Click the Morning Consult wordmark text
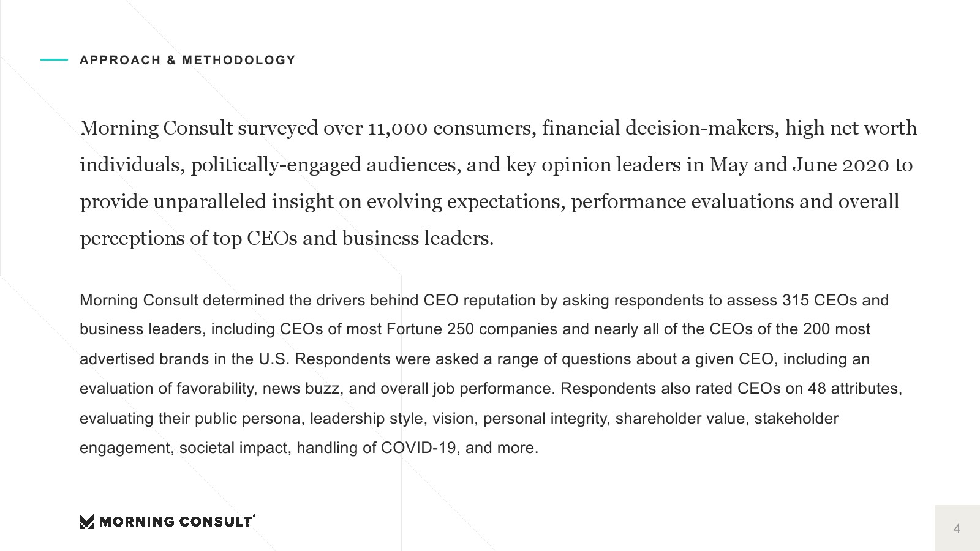Screen dimensions: 980x551 pos(176,522)
